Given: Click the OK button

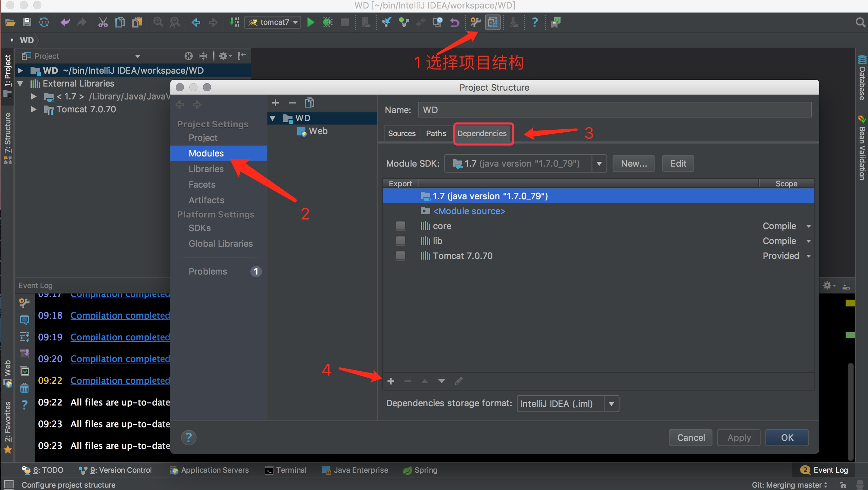Looking at the screenshot, I should 786,437.
